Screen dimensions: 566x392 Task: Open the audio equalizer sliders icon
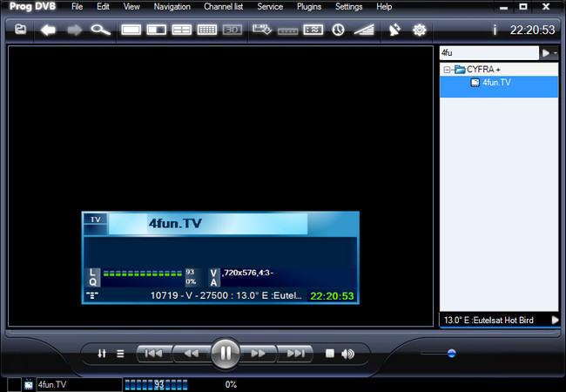pyautogui.click(x=102, y=354)
